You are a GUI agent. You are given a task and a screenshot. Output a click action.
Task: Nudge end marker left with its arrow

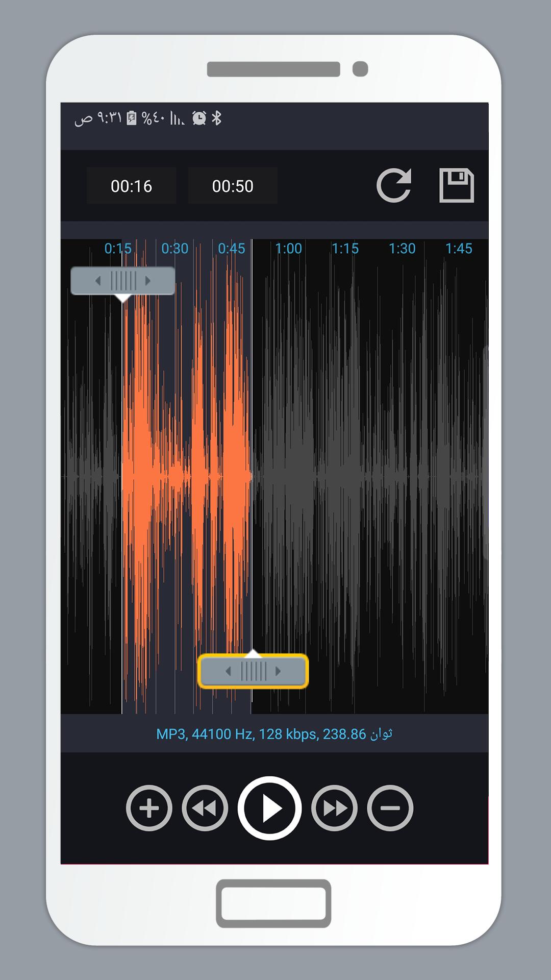pyautogui.click(x=228, y=671)
